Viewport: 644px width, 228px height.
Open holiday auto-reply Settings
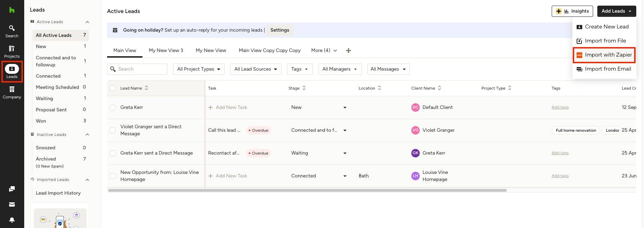tap(279, 30)
